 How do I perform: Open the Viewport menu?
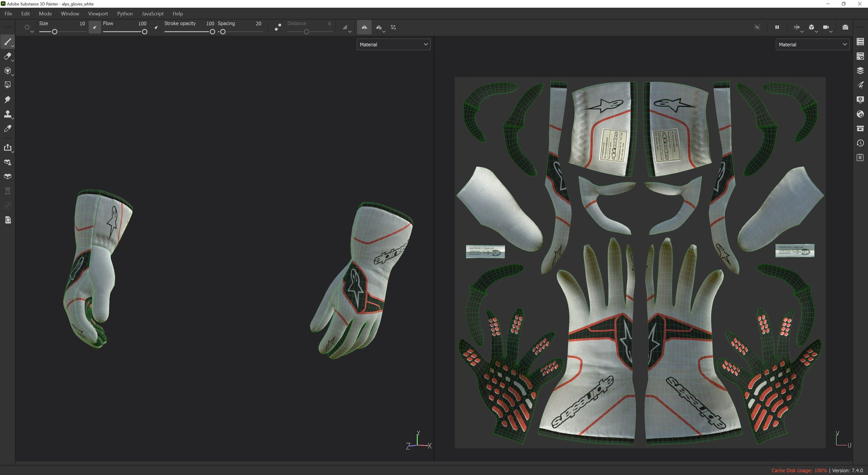tap(98, 14)
